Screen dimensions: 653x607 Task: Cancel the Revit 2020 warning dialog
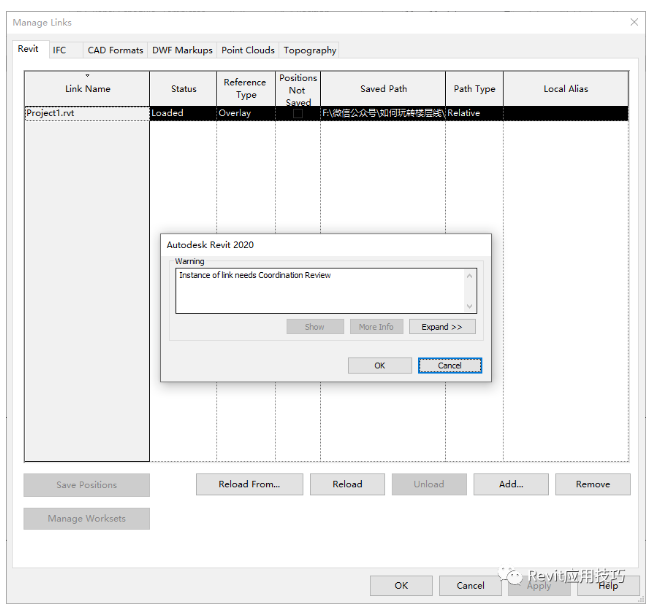tap(450, 366)
